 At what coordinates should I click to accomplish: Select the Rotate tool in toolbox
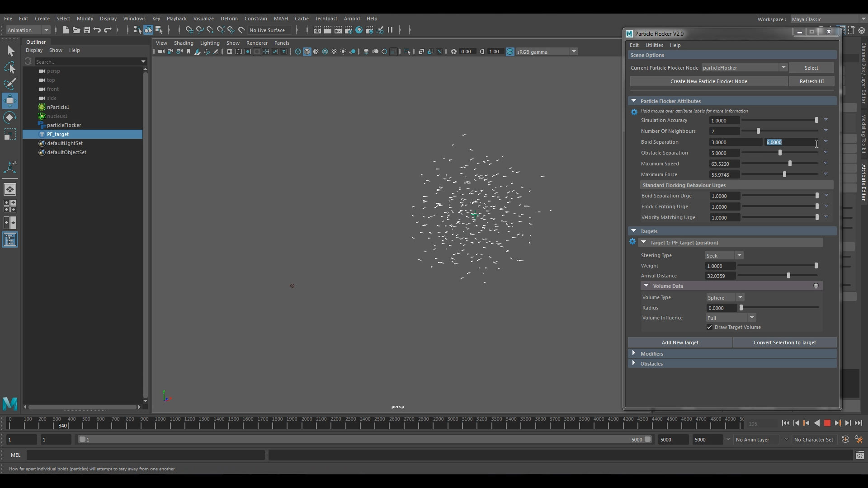click(10, 117)
